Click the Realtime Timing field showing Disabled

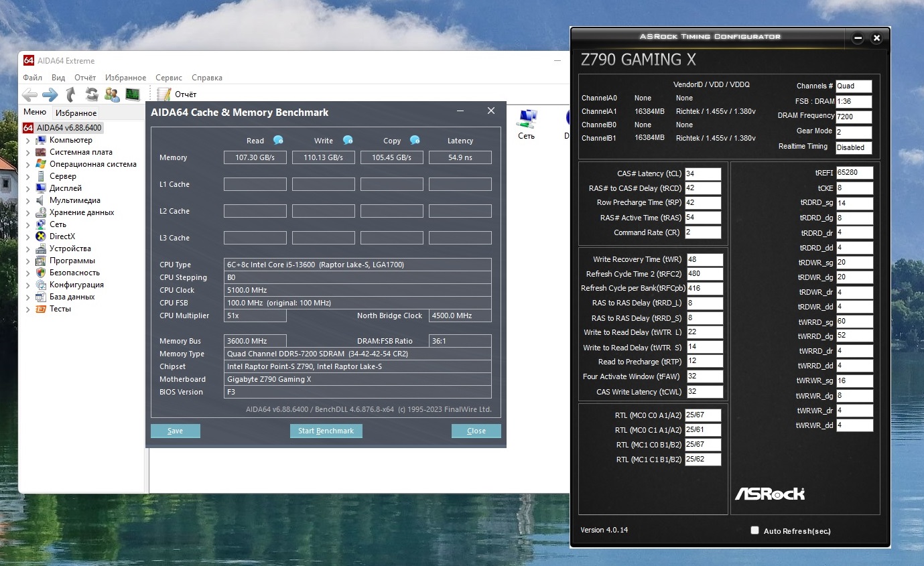(x=854, y=147)
